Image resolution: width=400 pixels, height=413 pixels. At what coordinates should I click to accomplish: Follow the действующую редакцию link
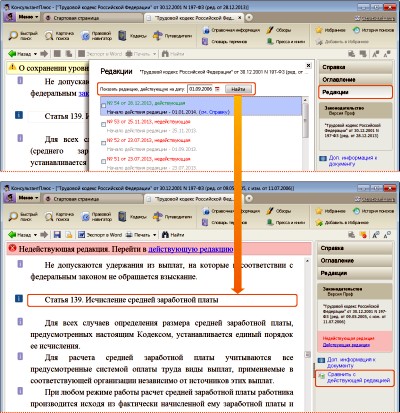point(191,249)
